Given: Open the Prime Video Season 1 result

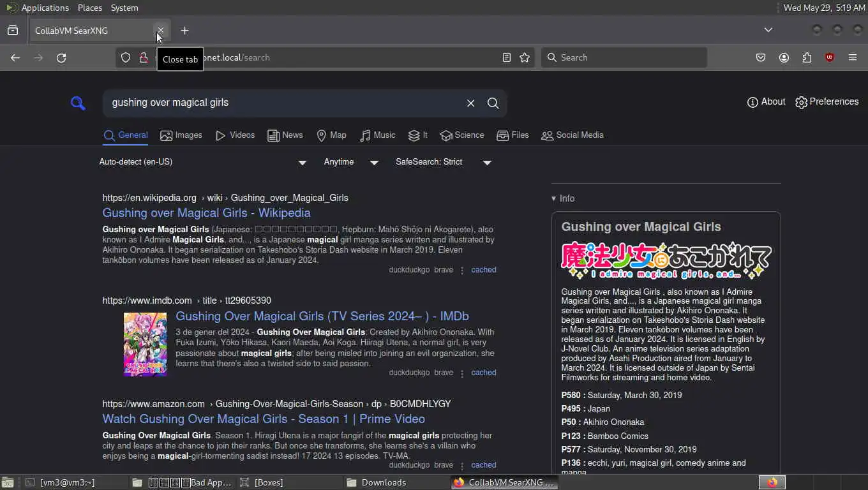Looking at the screenshot, I should tap(264, 419).
